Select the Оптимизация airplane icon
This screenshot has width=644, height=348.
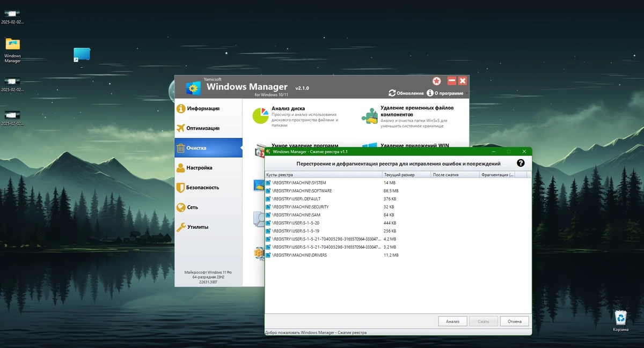[x=181, y=128]
